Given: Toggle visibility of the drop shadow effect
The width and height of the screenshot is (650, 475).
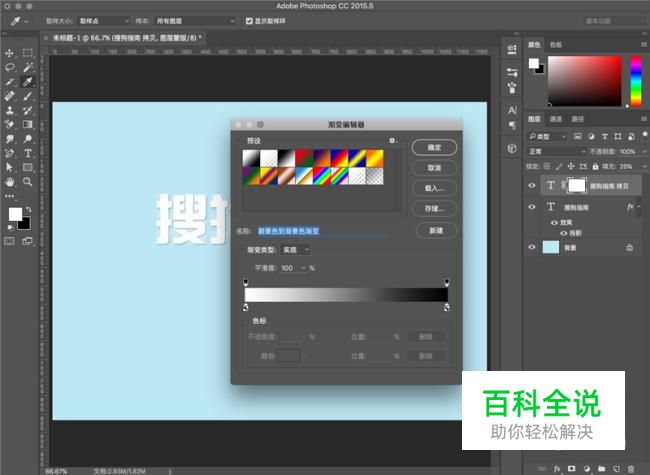Looking at the screenshot, I should [563, 233].
